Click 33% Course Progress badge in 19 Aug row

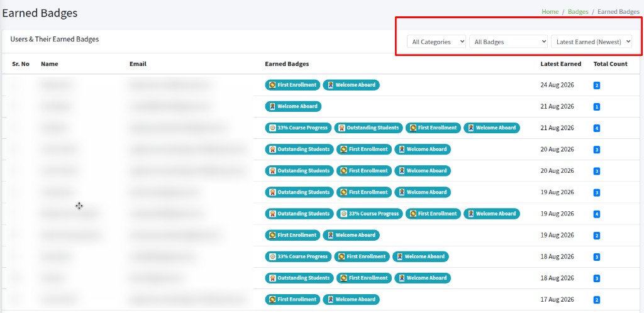pyautogui.click(x=369, y=213)
